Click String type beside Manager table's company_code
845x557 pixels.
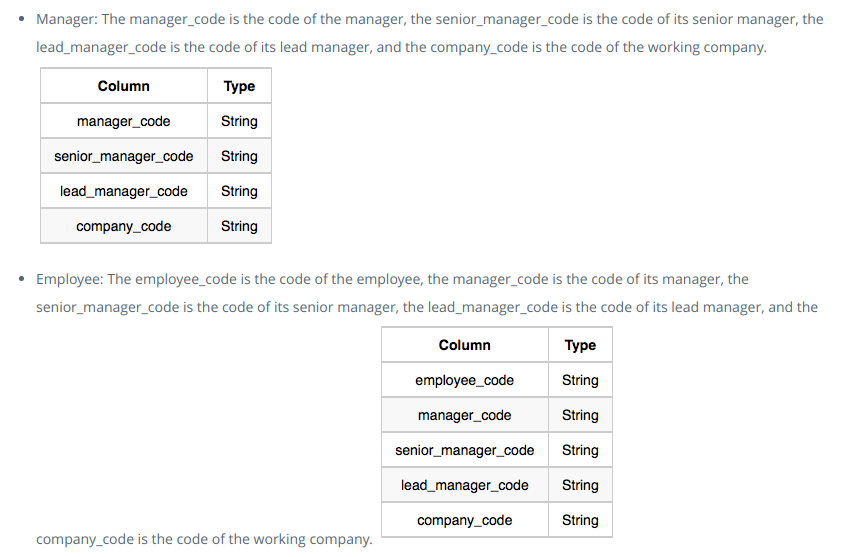point(239,226)
